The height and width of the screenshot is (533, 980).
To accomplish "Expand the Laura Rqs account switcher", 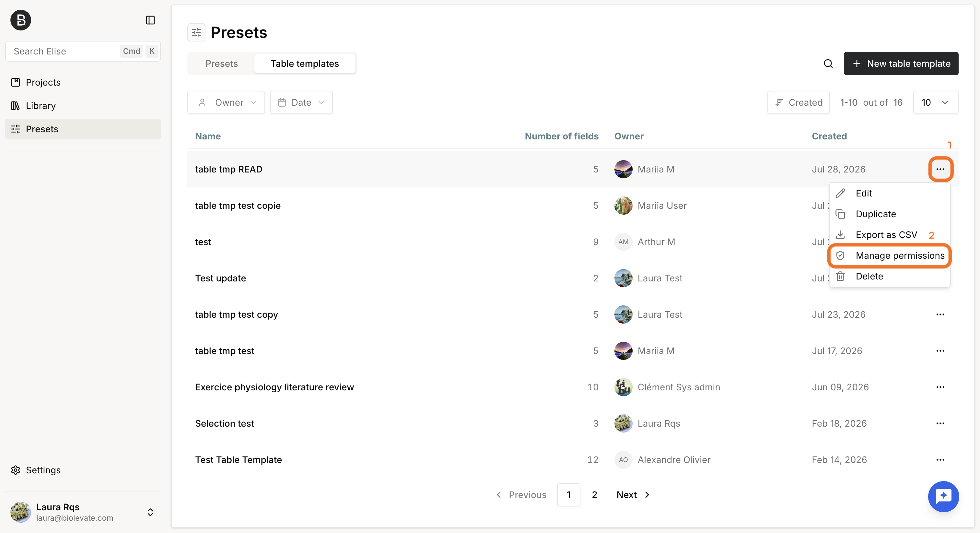I will [150, 512].
